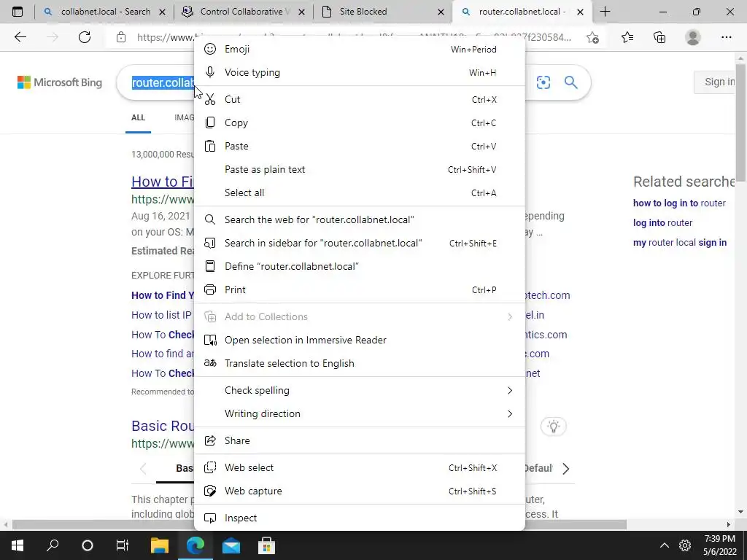Viewport: 747px width, 560px height.
Task: Open the Windows Start menu
Action: point(18,545)
